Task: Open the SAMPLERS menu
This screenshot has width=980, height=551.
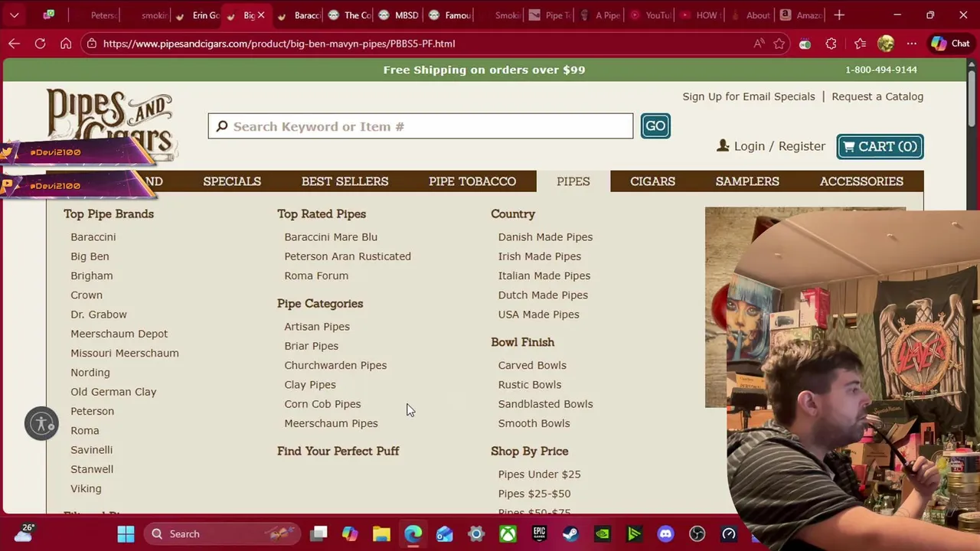Action: [x=747, y=181]
